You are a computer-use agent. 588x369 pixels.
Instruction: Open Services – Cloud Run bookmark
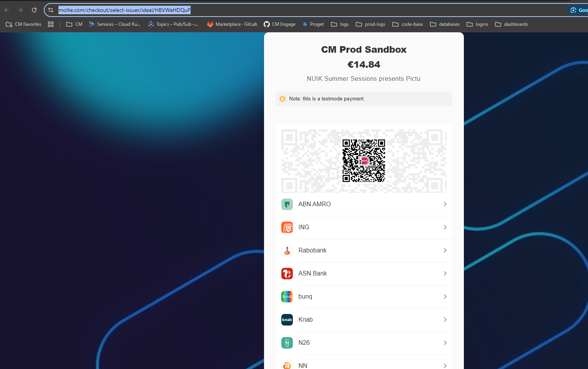[115, 24]
